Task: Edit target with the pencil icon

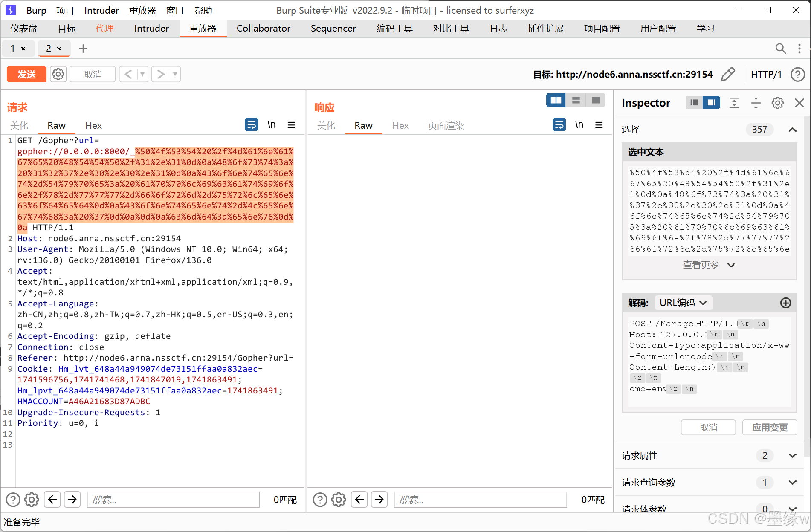Action: tap(728, 74)
